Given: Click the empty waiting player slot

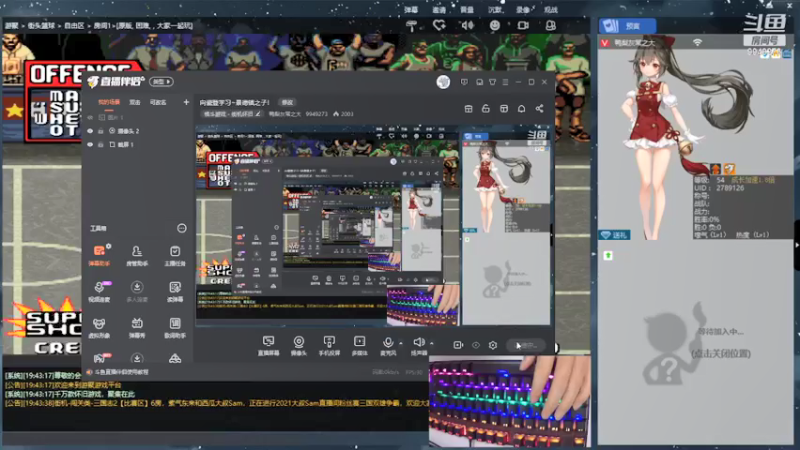Looking at the screenshot, I should 696,343.
